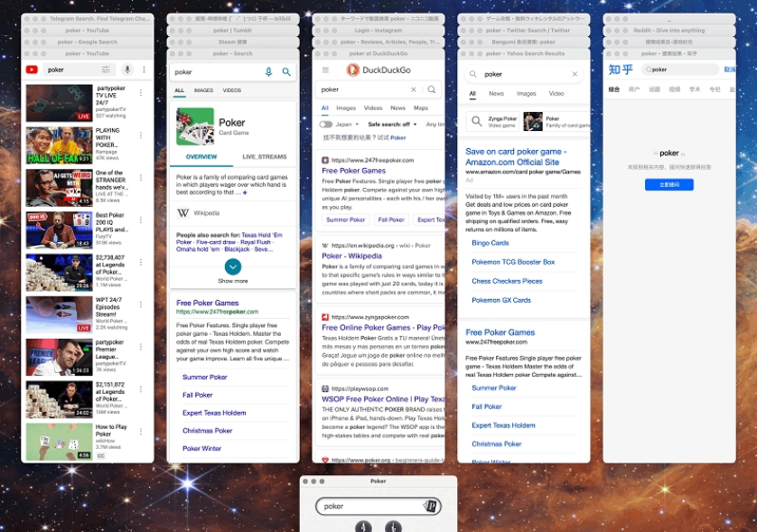The height and width of the screenshot is (532, 757).
Task: Click the Summer Poker button in DuckDuckGo
Action: [x=346, y=219]
